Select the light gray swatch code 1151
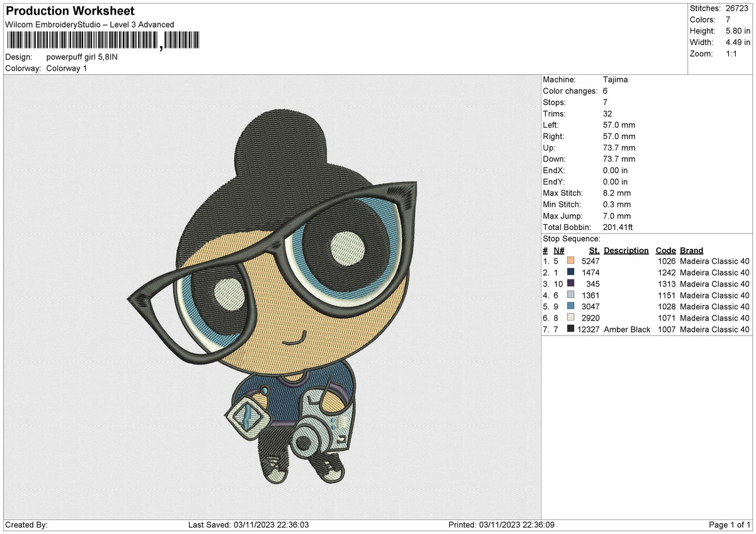756x534 pixels. [571, 295]
